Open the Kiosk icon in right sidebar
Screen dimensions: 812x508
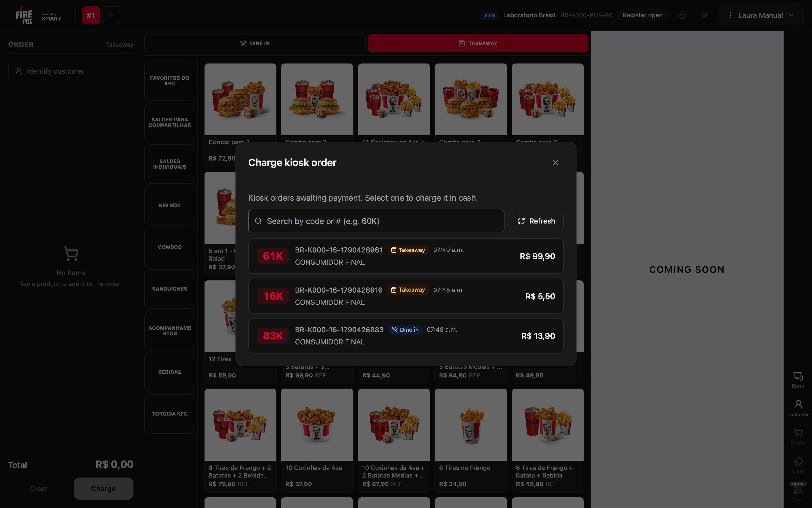coord(798,380)
